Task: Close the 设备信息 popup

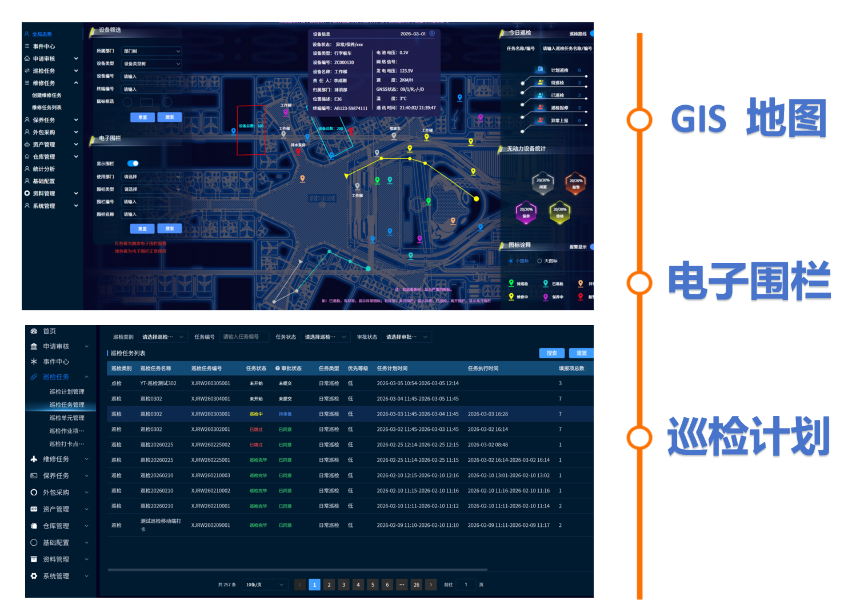Action: (x=432, y=34)
